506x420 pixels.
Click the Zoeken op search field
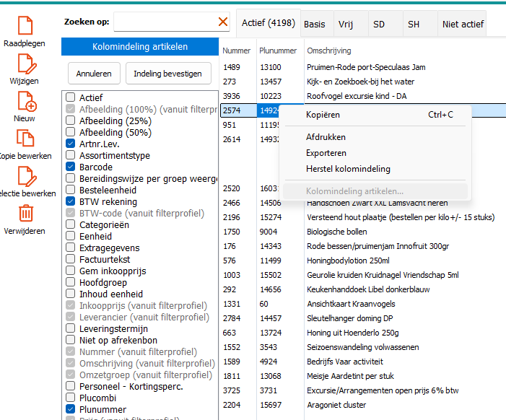click(165, 22)
